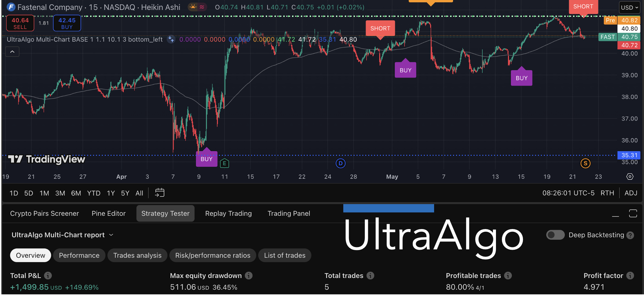The height and width of the screenshot is (295, 644).
Task: Set chart range to 1M
Action: [44, 193]
